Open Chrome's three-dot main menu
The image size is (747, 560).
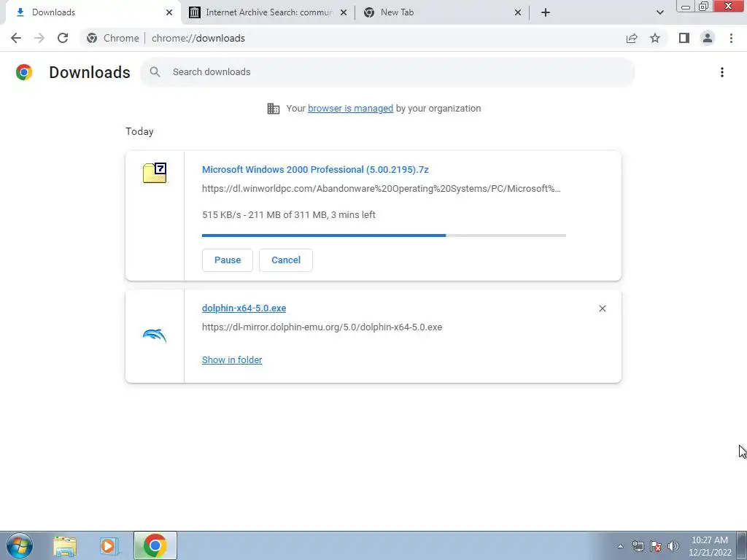click(x=731, y=38)
